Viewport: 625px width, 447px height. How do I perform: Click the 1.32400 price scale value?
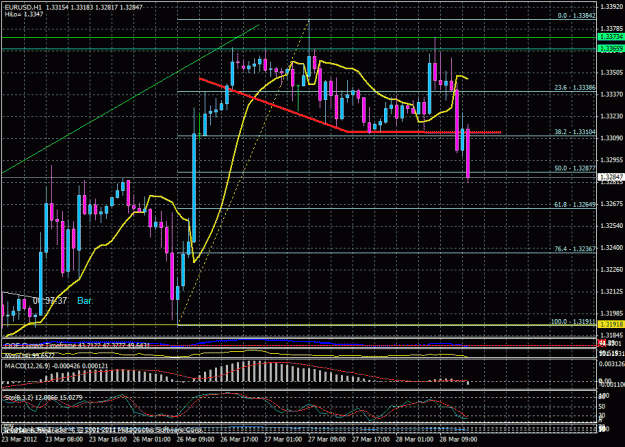(x=612, y=248)
